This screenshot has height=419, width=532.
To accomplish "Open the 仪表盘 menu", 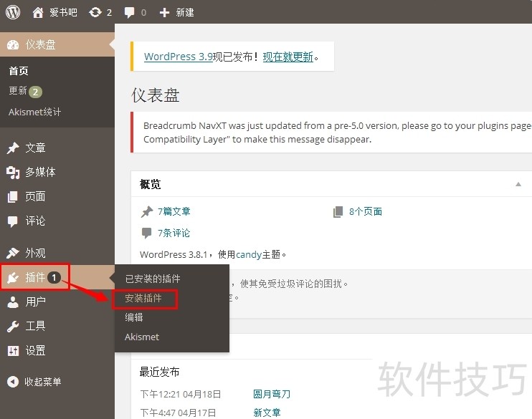I will pos(57,44).
